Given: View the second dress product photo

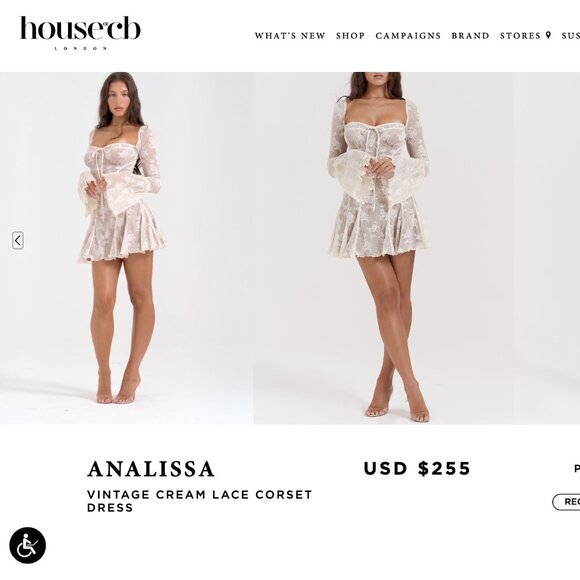Looking at the screenshot, I should click(383, 248).
